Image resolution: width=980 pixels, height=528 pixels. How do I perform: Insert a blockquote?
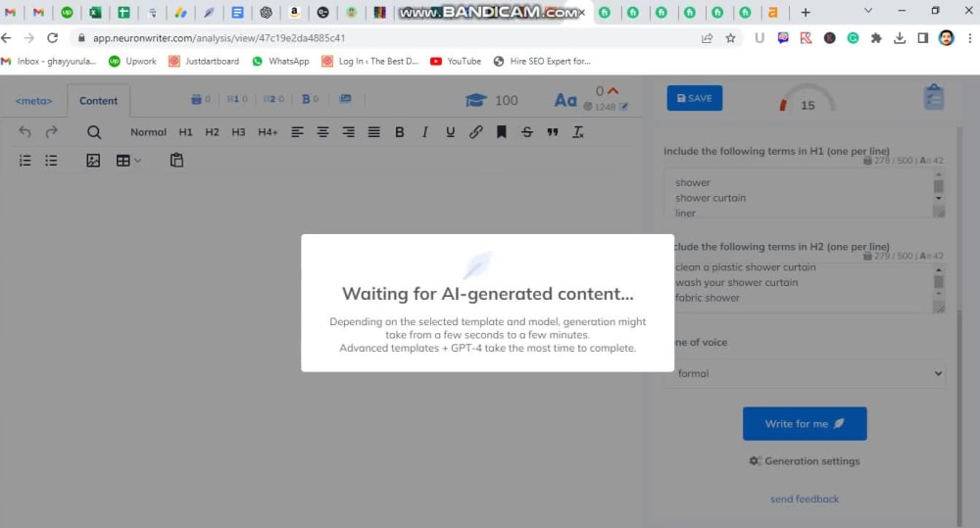pyautogui.click(x=553, y=132)
